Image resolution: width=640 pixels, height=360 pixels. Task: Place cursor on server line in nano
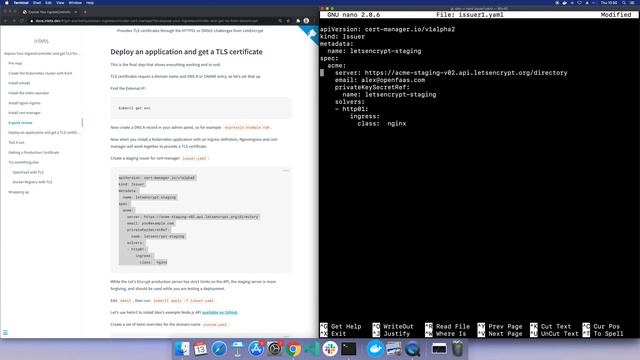pos(451,73)
